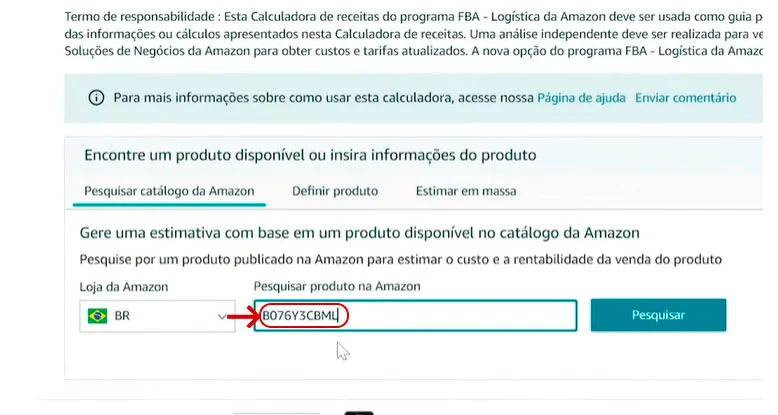Expand the store selector chevron arrow

[222, 317]
